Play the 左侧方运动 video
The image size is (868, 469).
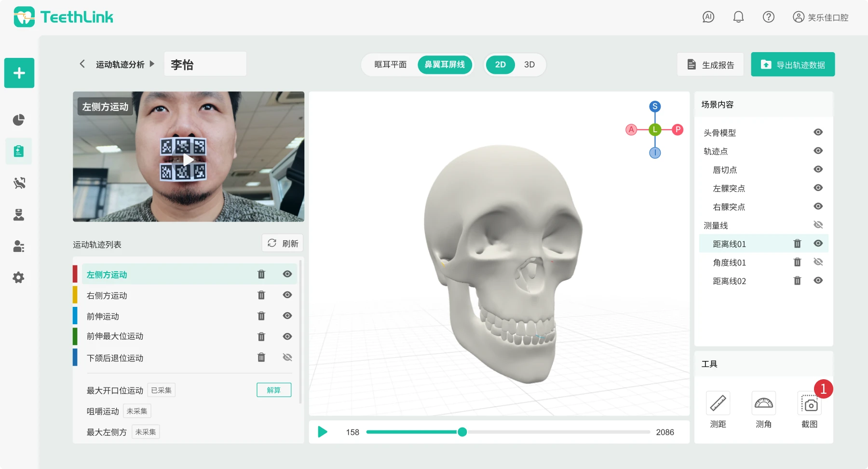click(189, 160)
